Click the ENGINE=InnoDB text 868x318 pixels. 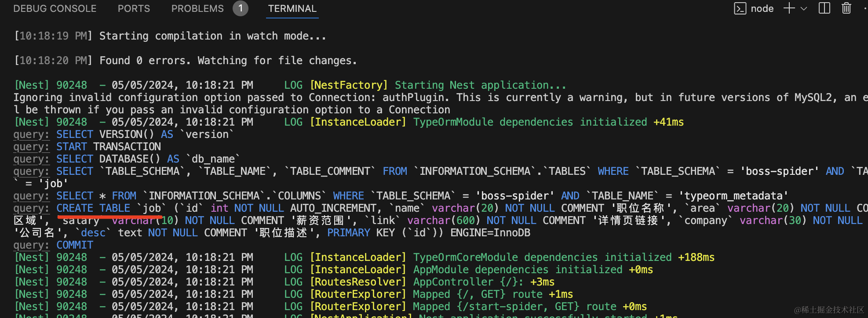pos(490,233)
